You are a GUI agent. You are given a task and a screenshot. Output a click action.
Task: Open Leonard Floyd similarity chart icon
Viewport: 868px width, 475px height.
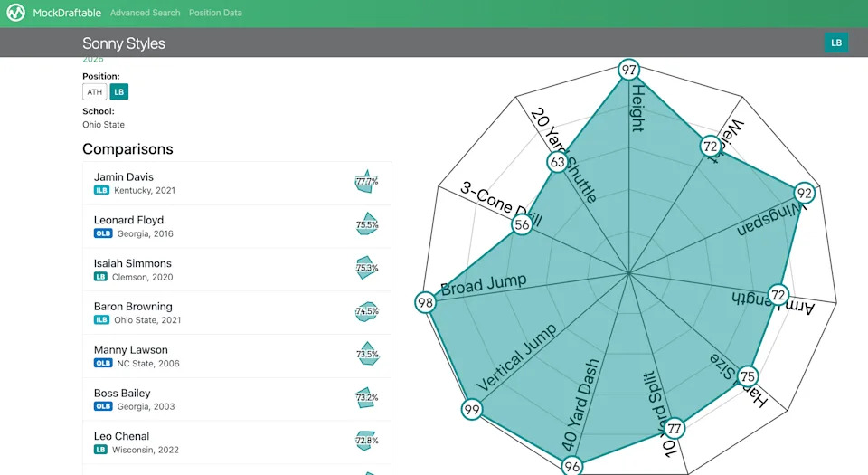pyautogui.click(x=366, y=224)
